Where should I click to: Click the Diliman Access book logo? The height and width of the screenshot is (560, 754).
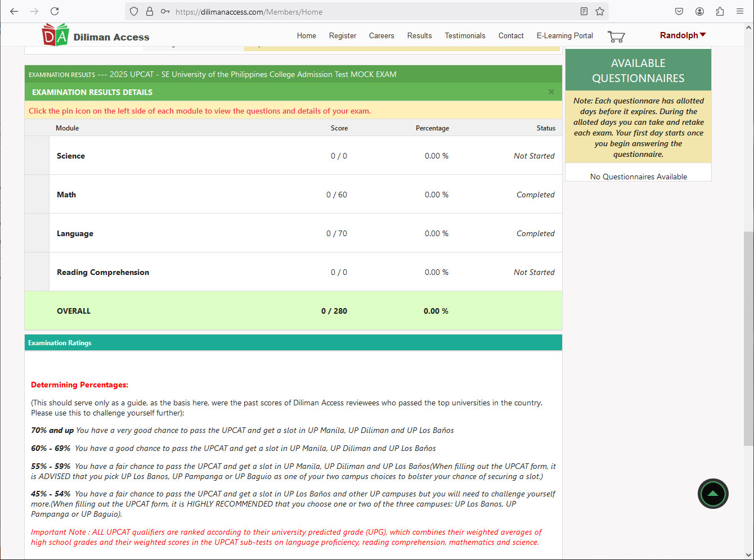(55, 35)
